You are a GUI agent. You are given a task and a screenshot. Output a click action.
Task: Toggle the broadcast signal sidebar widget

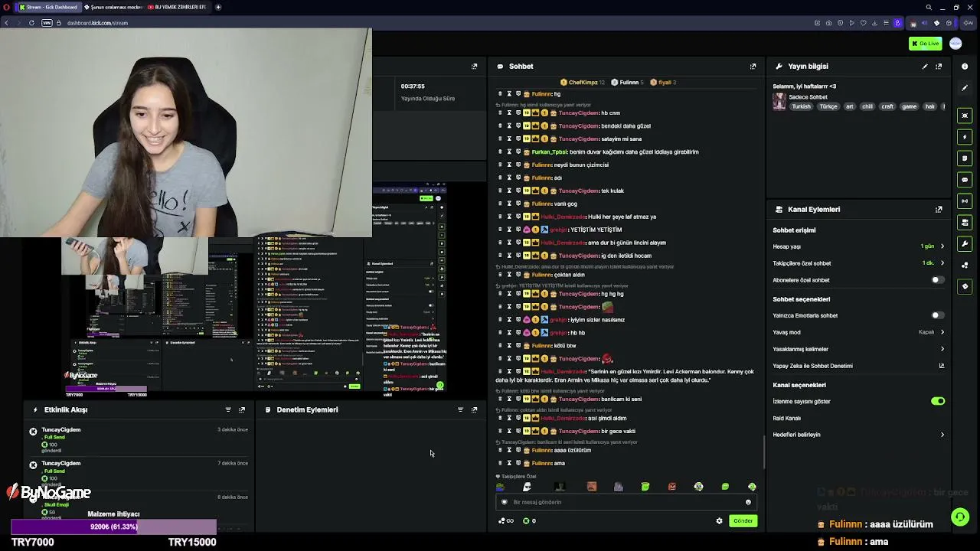(965, 201)
